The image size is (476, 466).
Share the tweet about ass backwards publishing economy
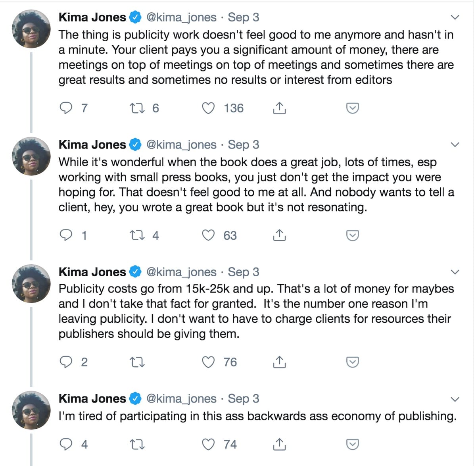(x=279, y=445)
